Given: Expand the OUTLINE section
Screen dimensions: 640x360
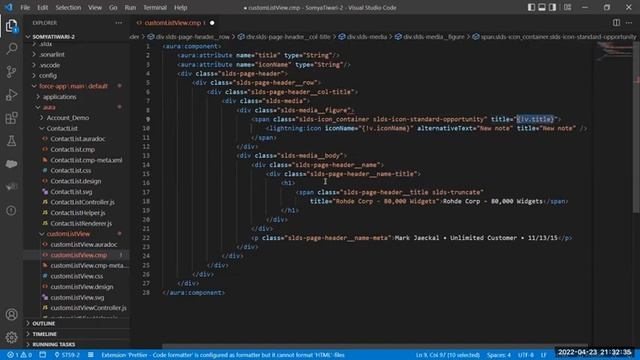Looking at the screenshot, I should [x=43, y=323].
